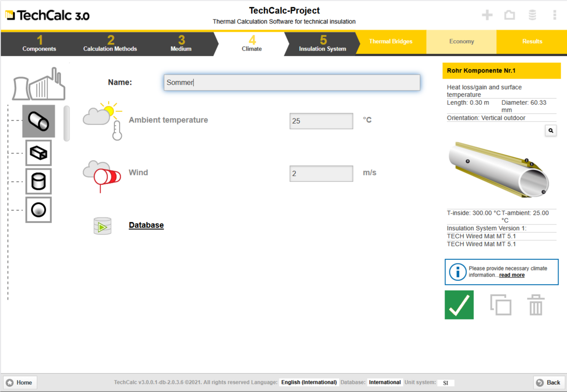Open the English (International) language selector
567x392 pixels.
coord(309,382)
